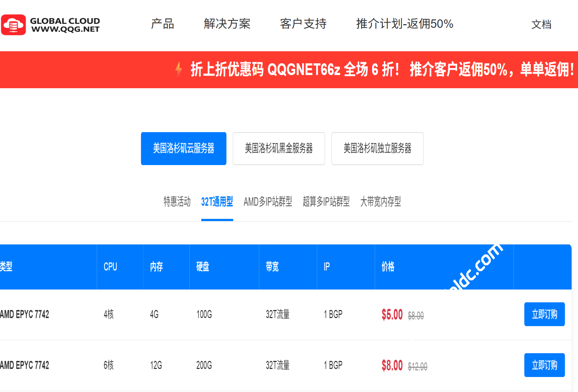
Task: Click the 6核 CPU cell
Action: [x=109, y=365]
